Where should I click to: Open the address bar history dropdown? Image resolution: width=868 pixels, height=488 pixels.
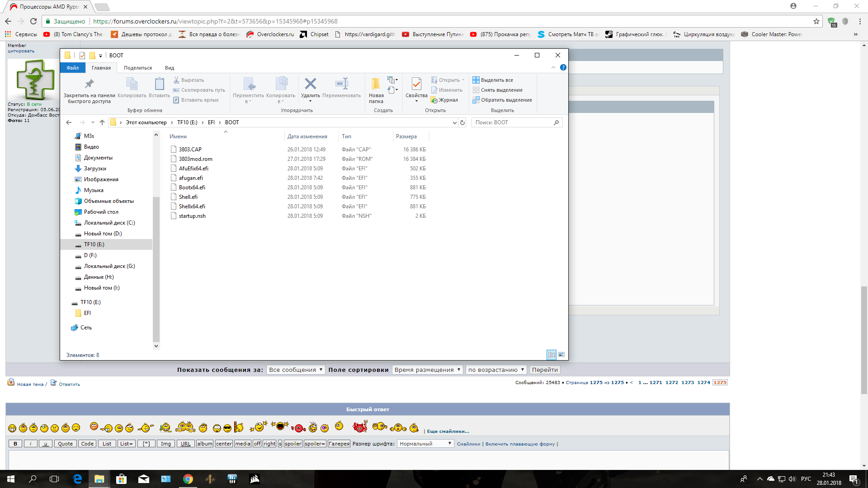click(x=454, y=122)
